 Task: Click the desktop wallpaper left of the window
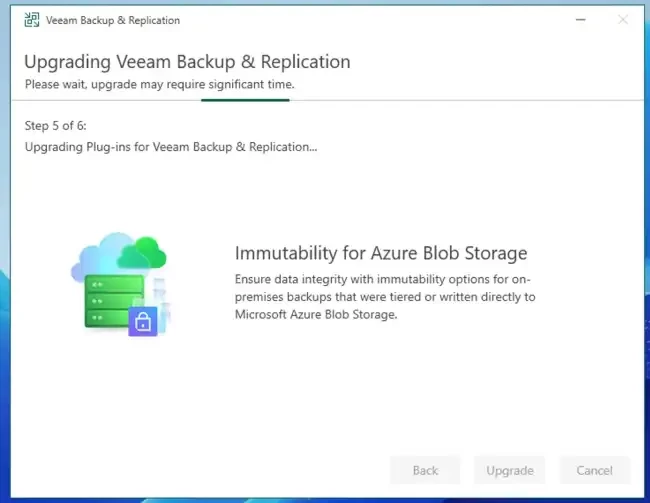coord(5,290)
